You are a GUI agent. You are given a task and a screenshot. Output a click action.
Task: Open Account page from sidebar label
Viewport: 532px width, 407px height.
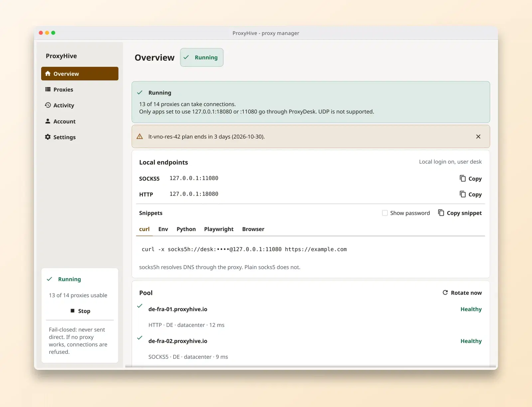pyautogui.click(x=65, y=121)
